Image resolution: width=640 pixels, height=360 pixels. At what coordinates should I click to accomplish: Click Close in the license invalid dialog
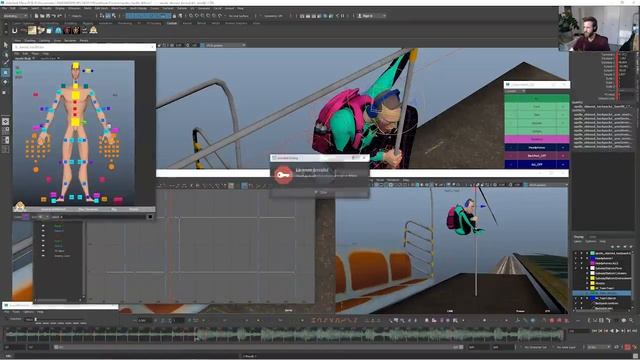click(x=320, y=192)
